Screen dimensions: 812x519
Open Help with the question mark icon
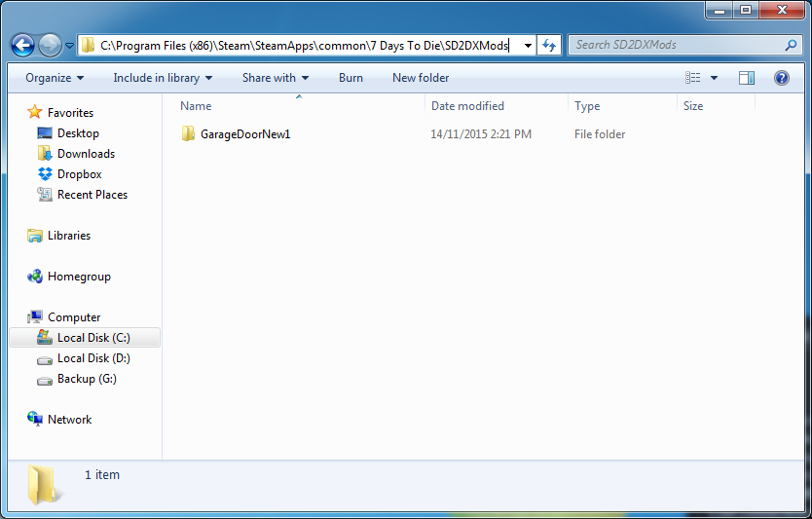[x=782, y=78]
